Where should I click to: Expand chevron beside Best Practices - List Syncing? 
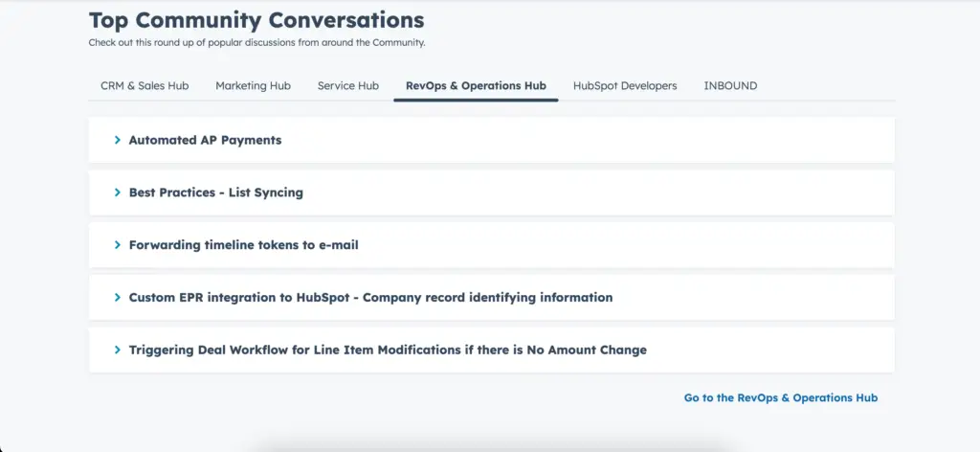click(117, 192)
